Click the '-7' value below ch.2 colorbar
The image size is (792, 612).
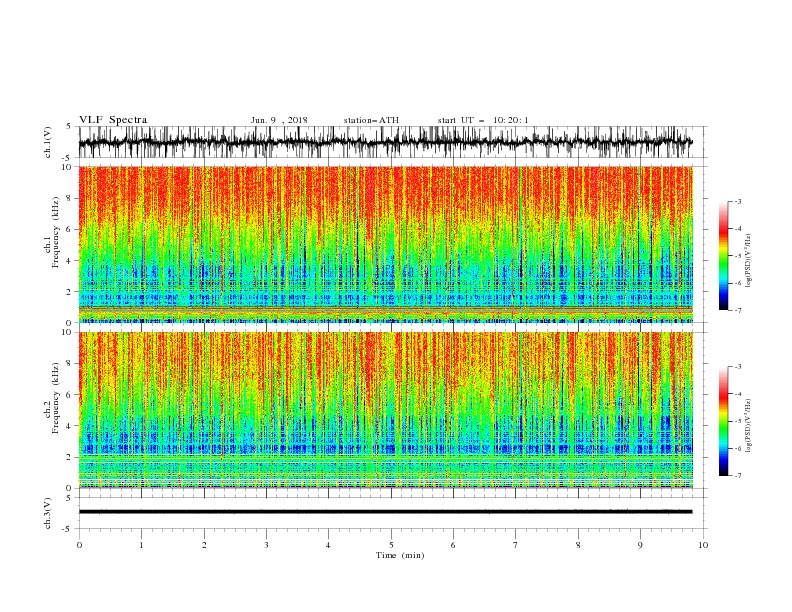tap(738, 475)
